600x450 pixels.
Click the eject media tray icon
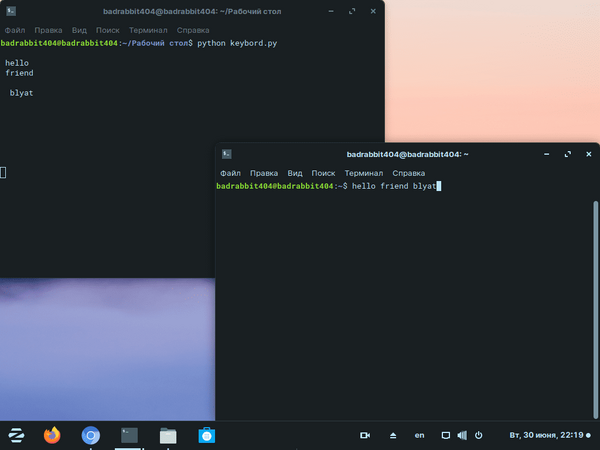click(x=393, y=435)
